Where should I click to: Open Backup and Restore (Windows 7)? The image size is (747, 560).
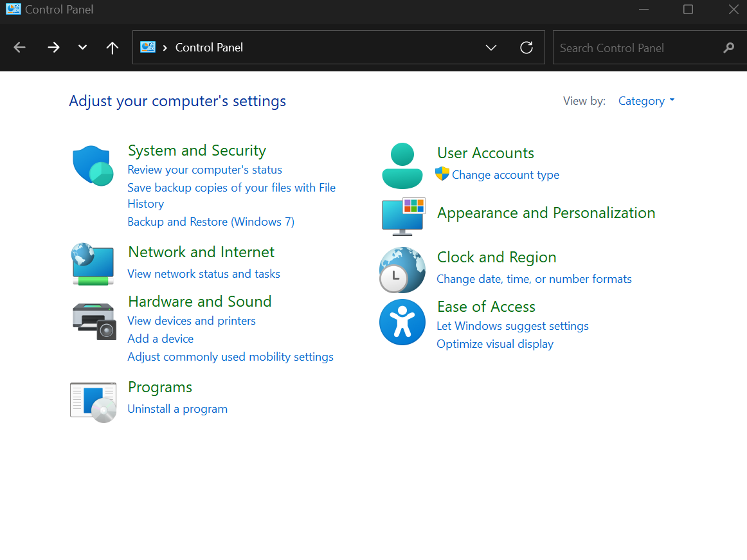point(211,222)
